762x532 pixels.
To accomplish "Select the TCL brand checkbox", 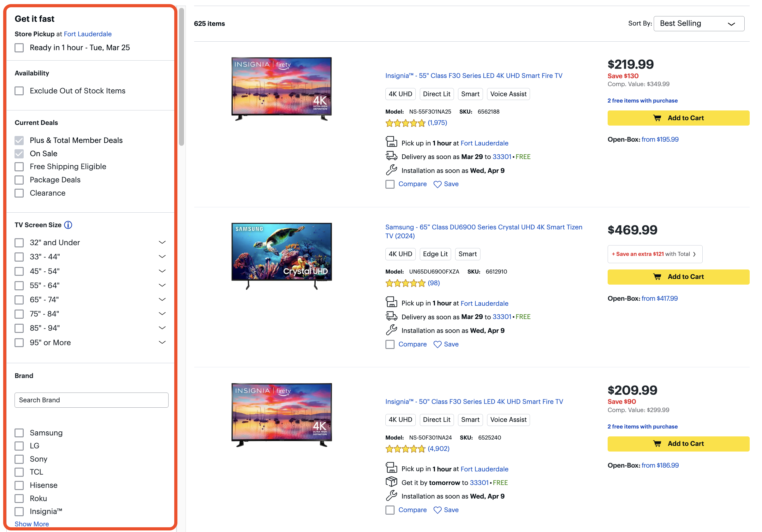I will coord(19,472).
